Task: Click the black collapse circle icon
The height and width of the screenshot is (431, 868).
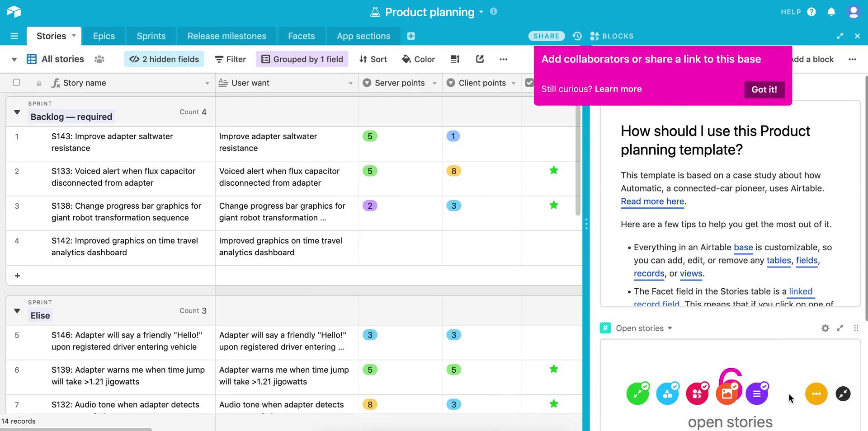Action: (843, 394)
